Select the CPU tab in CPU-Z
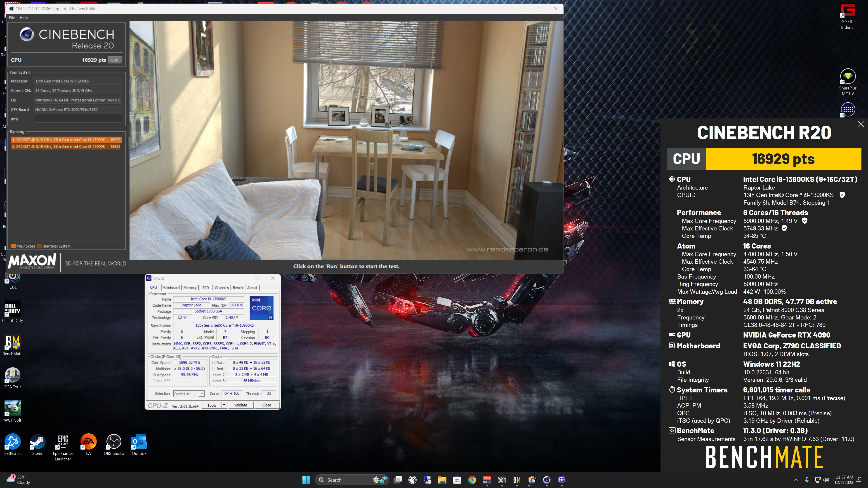This screenshot has width=868, height=488. pyautogui.click(x=153, y=288)
